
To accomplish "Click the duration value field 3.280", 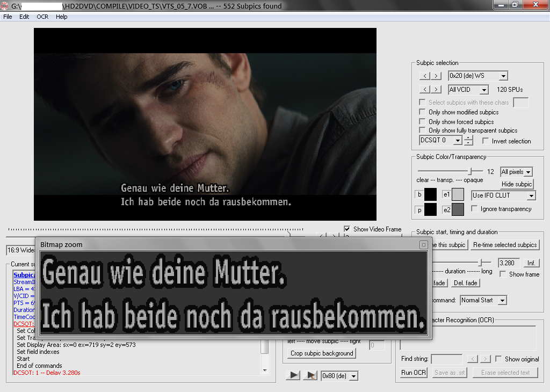I will pyautogui.click(x=509, y=263).
